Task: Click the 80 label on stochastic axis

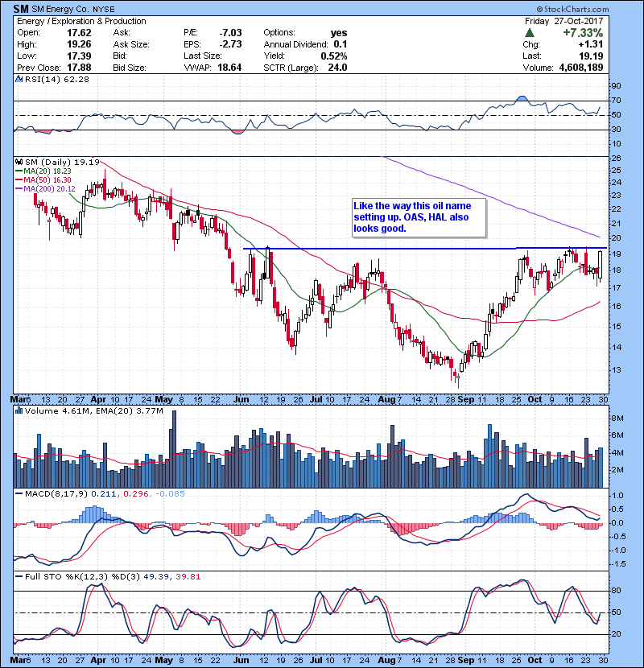Action: [617, 591]
